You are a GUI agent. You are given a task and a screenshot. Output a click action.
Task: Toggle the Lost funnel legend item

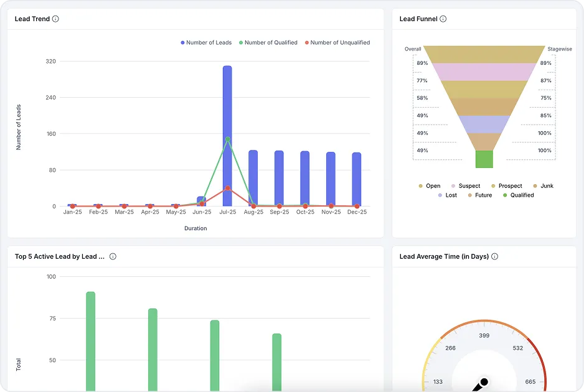pos(447,195)
